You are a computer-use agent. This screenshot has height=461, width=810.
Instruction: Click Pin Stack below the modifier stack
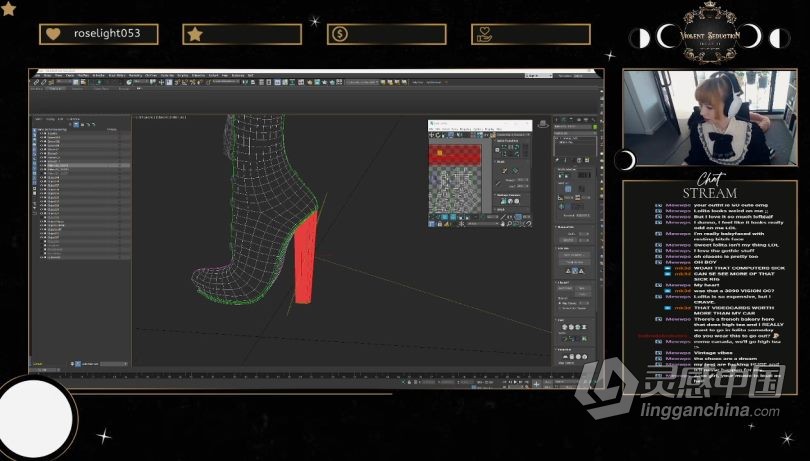pos(557,160)
